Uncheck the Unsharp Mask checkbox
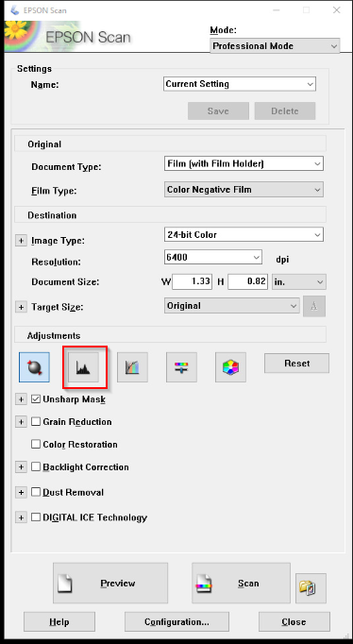Image resolution: width=353 pixels, height=644 pixels. point(36,398)
